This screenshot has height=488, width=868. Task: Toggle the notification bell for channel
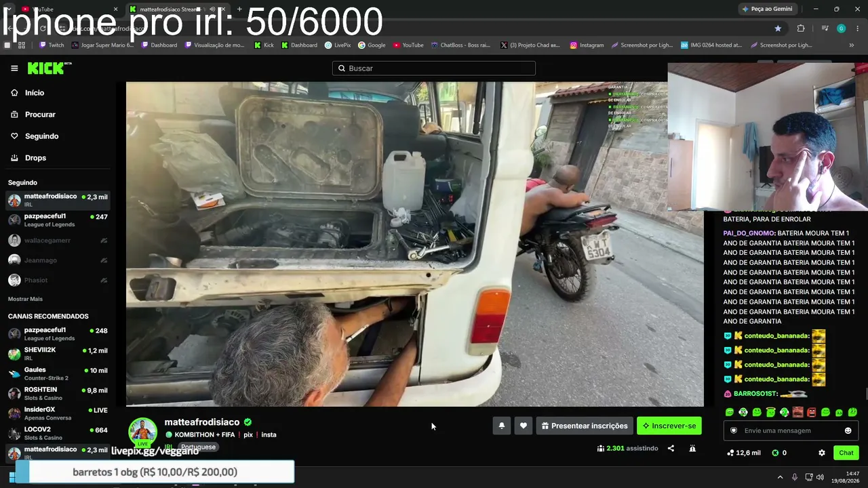pos(502,426)
